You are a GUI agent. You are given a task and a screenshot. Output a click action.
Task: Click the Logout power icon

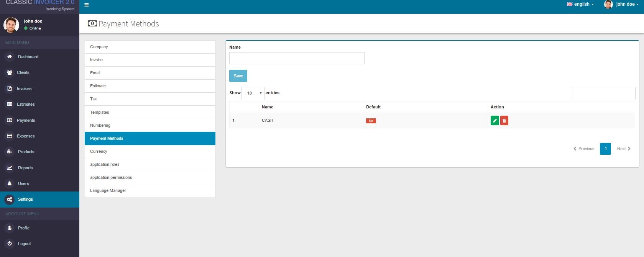[x=10, y=244]
